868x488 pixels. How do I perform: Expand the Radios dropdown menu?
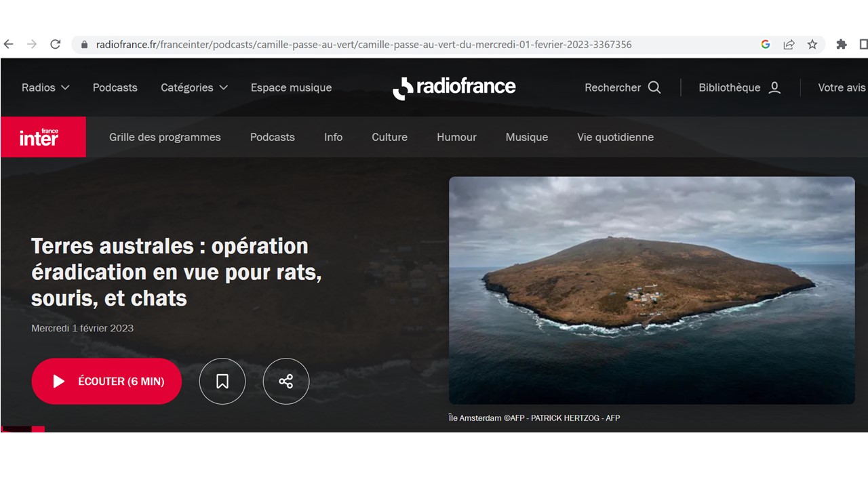pyautogui.click(x=45, y=87)
